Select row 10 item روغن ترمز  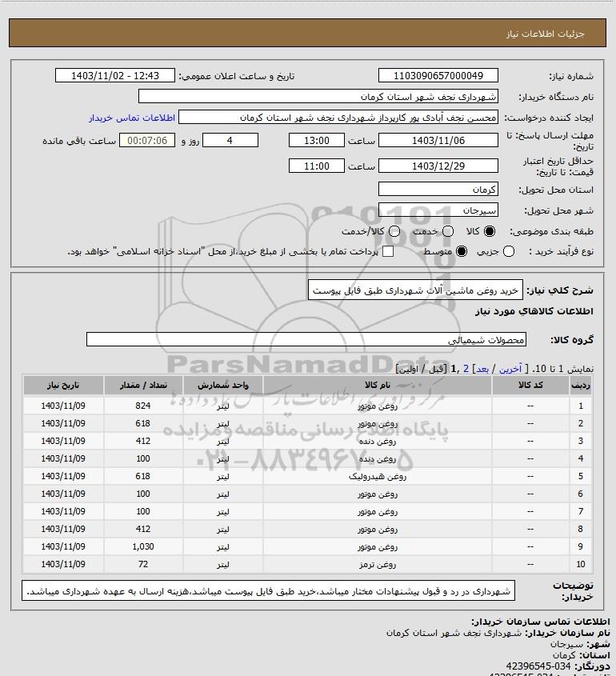(x=377, y=564)
